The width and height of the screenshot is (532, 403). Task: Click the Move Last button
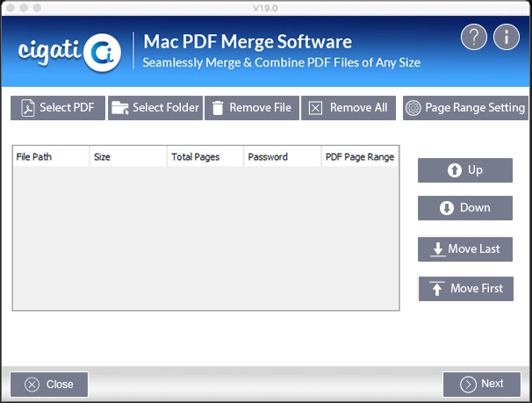pos(465,249)
